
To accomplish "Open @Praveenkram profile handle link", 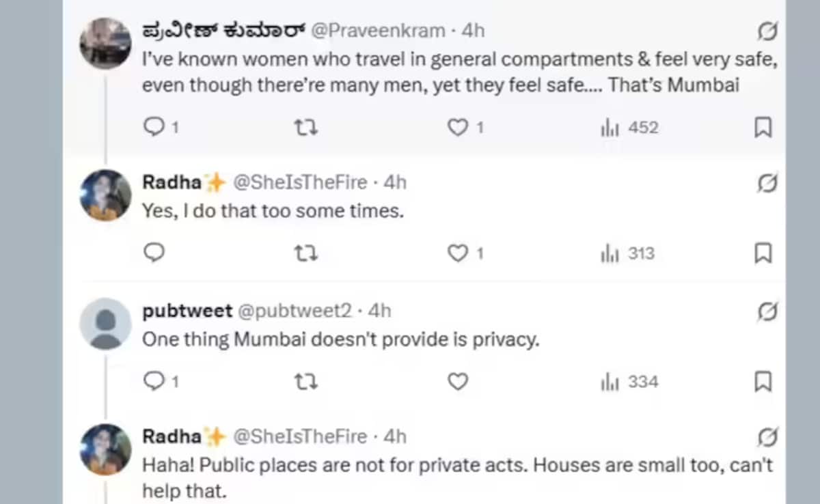I will click(x=378, y=31).
